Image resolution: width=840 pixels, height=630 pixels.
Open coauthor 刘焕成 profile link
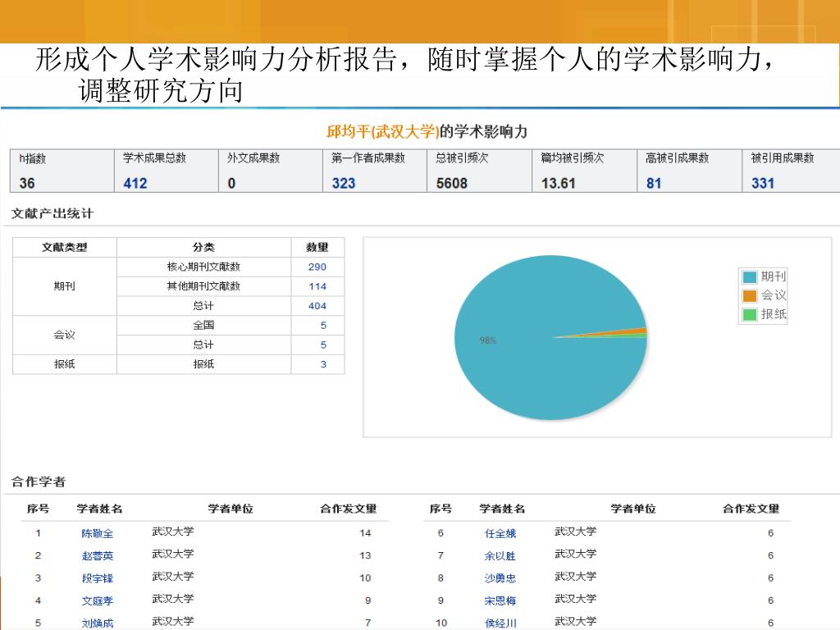tap(98, 623)
